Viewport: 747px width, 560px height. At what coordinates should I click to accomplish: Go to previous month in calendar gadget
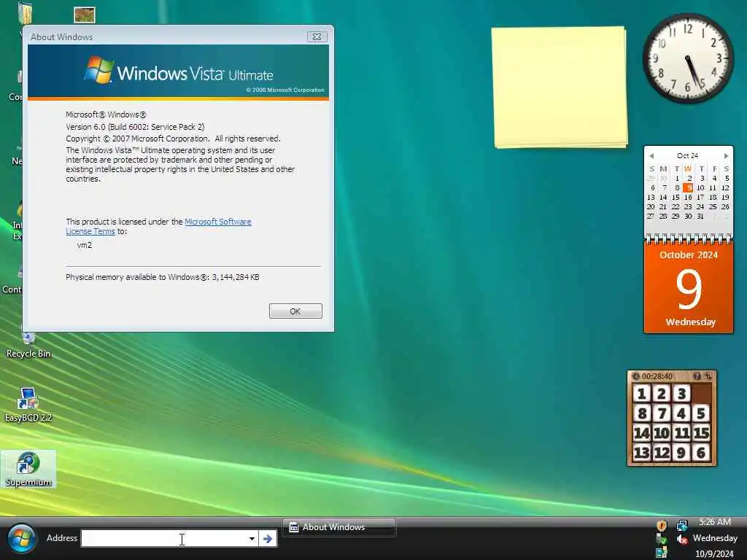[x=651, y=156]
